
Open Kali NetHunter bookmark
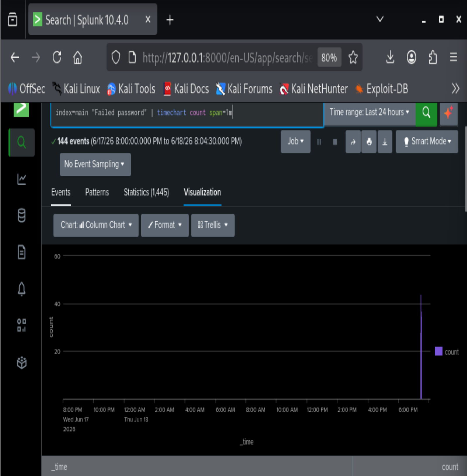click(313, 88)
